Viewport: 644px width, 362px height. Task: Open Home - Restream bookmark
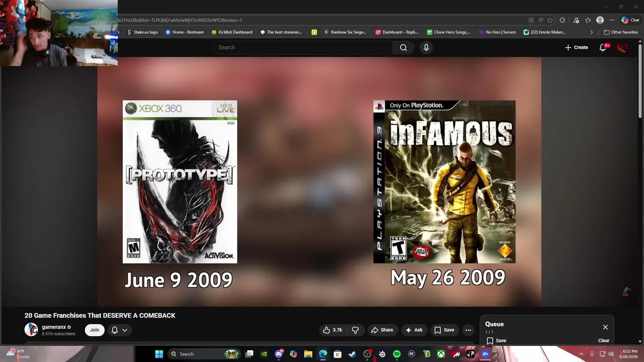[x=185, y=32]
